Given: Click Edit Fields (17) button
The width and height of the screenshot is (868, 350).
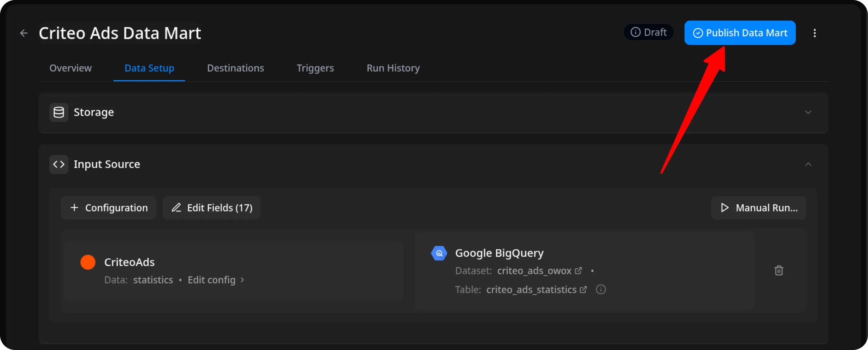Looking at the screenshot, I should click(212, 208).
